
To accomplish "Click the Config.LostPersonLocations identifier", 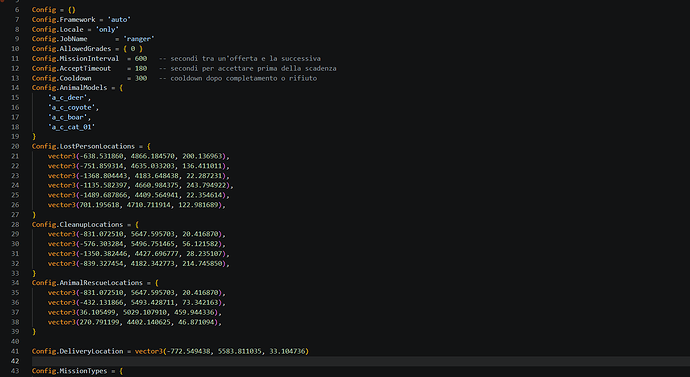I will [x=83, y=146].
